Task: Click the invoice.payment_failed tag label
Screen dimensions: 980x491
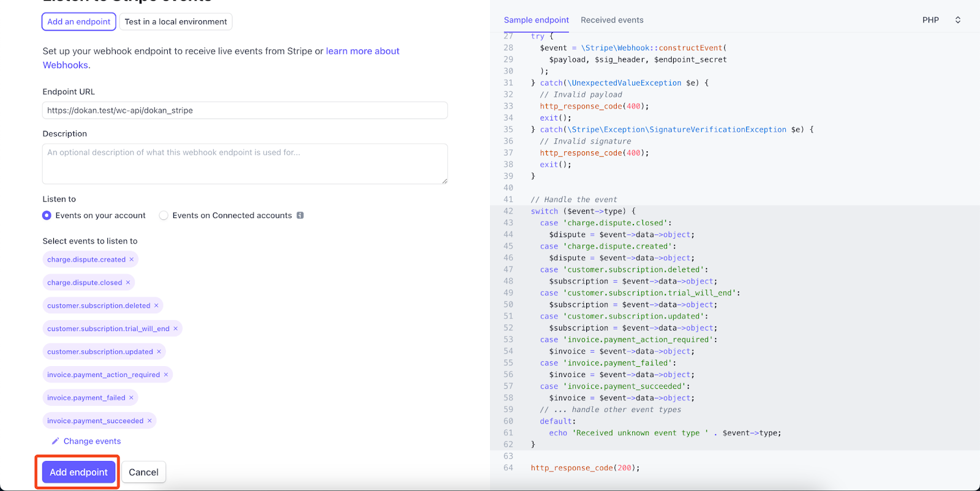Action: pyautogui.click(x=86, y=398)
